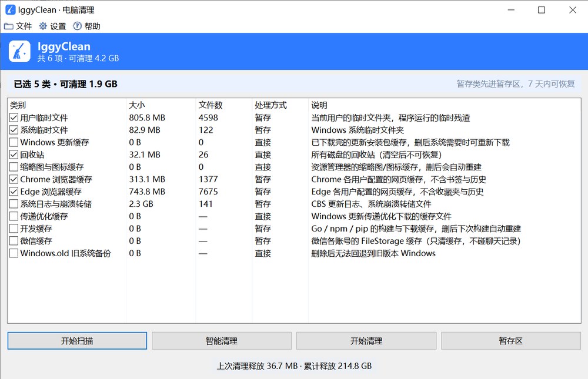Viewport: 588px width, 379px height.
Task: Click file count 26 for 回收站
Action: click(203, 155)
